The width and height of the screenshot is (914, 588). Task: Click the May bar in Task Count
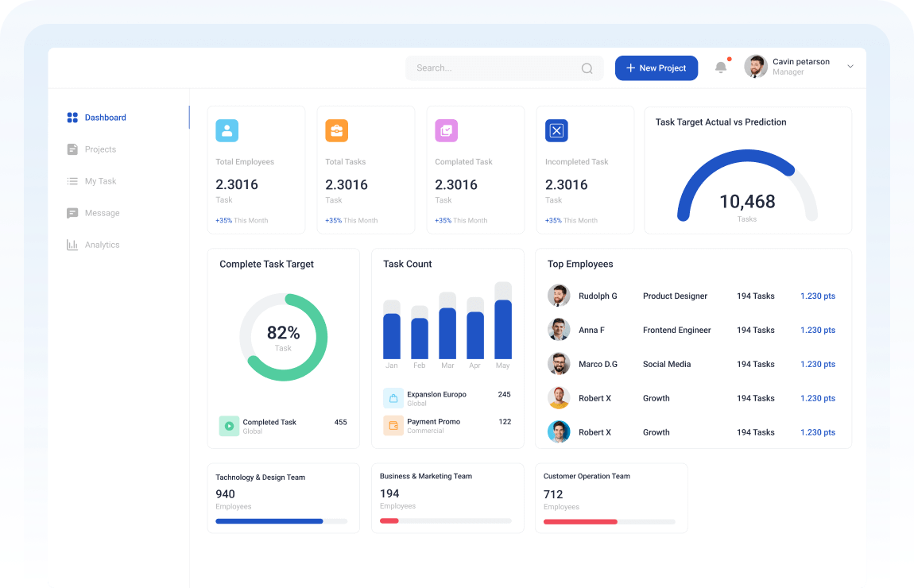[502, 329]
